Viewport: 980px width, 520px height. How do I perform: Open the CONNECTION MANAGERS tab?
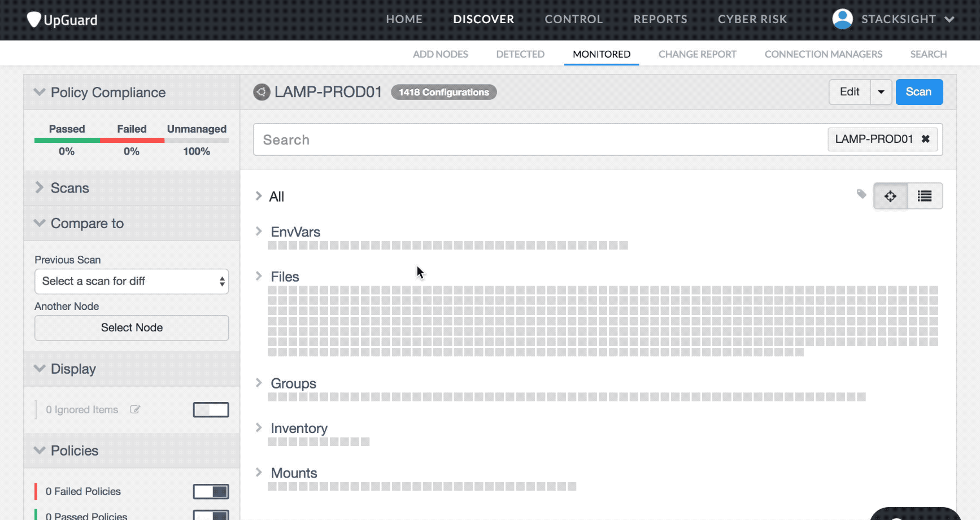[x=824, y=54]
